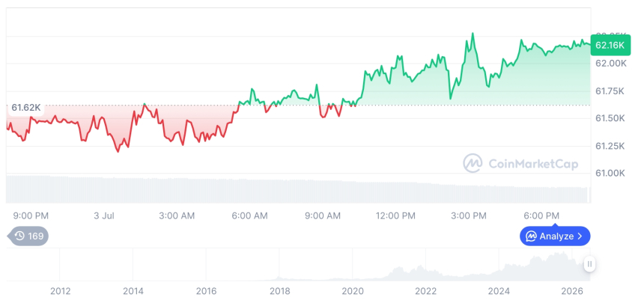Select 2018 on the overview timeline
Image resolution: width=644 pixels, height=300 pixels.
click(x=279, y=291)
